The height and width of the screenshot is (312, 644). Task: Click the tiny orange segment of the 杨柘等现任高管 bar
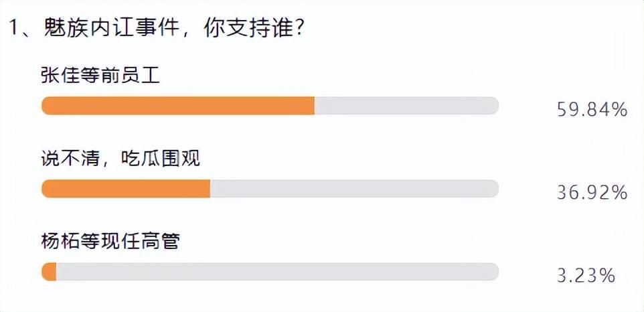(x=49, y=272)
